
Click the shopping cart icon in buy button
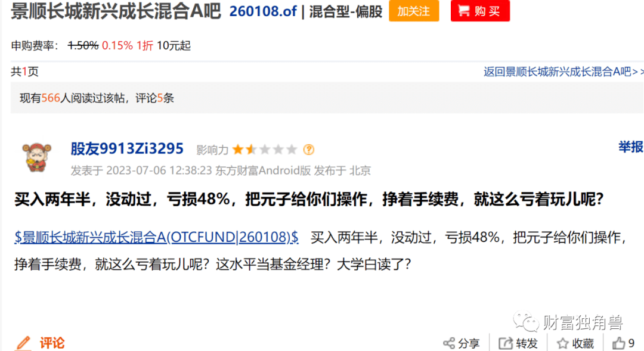click(464, 10)
